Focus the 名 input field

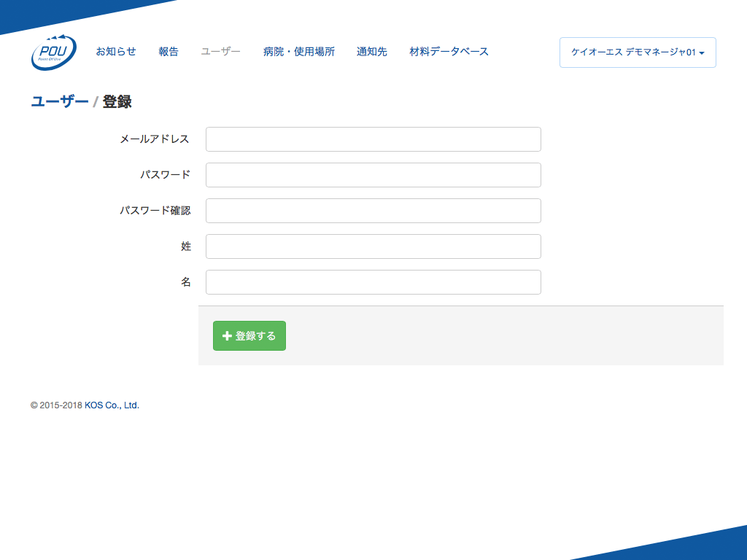pyautogui.click(x=373, y=282)
